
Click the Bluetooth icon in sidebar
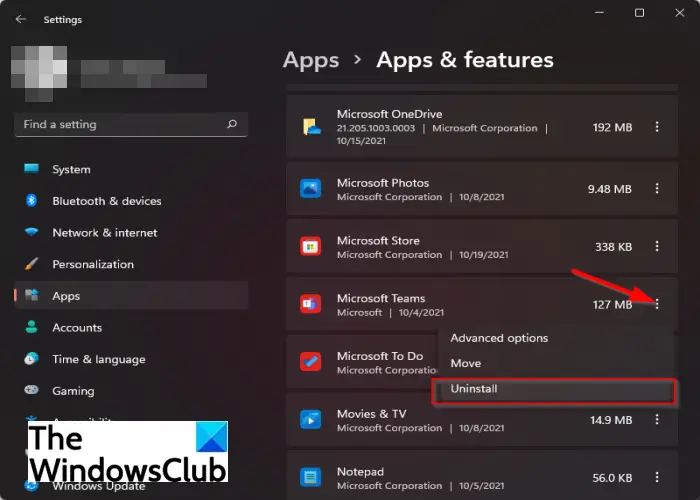tap(31, 200)
